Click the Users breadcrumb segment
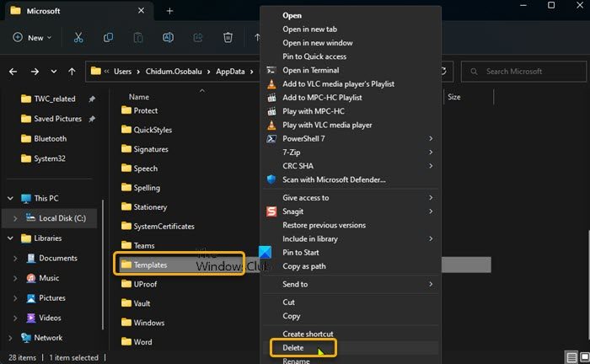 tap(123, 72)
